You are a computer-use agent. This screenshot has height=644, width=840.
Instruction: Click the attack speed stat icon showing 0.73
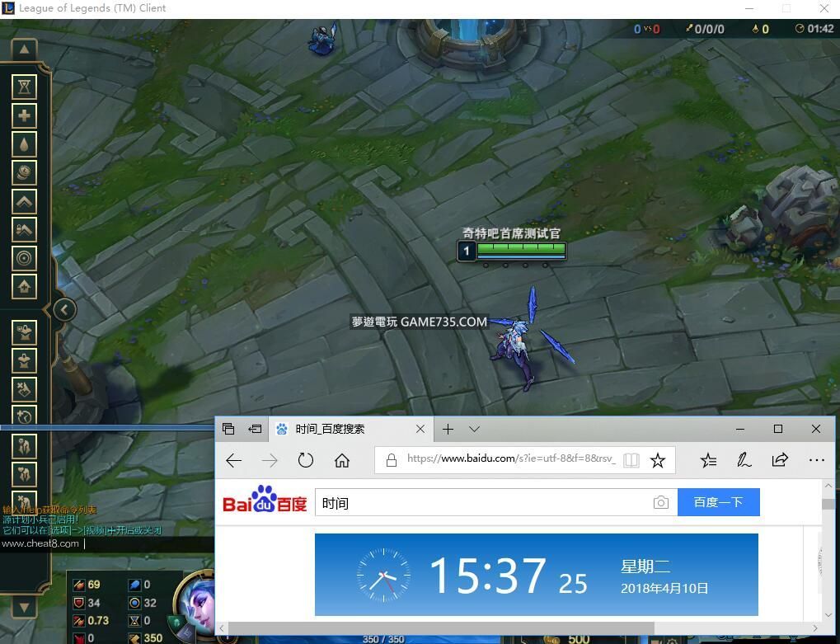[79, 620]
